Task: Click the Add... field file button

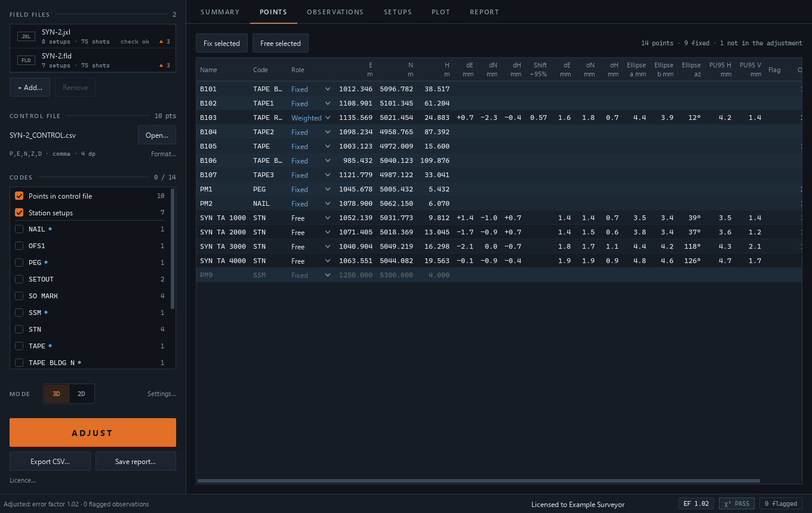Action: (x=30, y=87)
